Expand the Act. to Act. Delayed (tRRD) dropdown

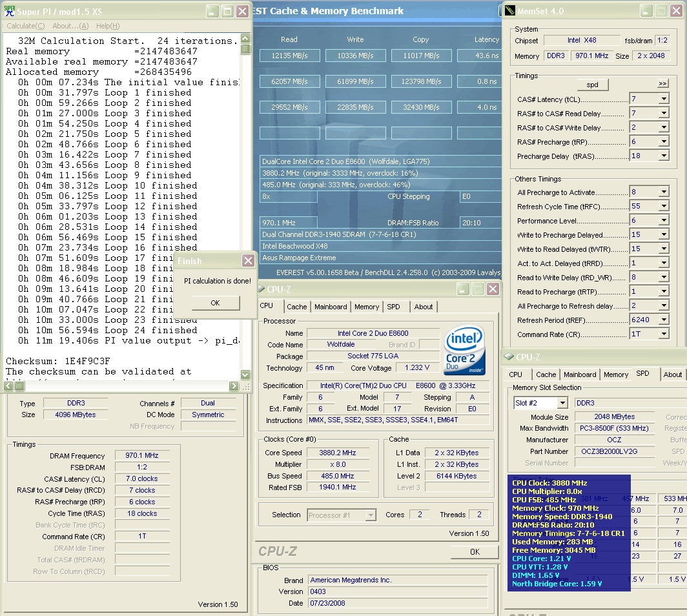(x=664, y=263)
